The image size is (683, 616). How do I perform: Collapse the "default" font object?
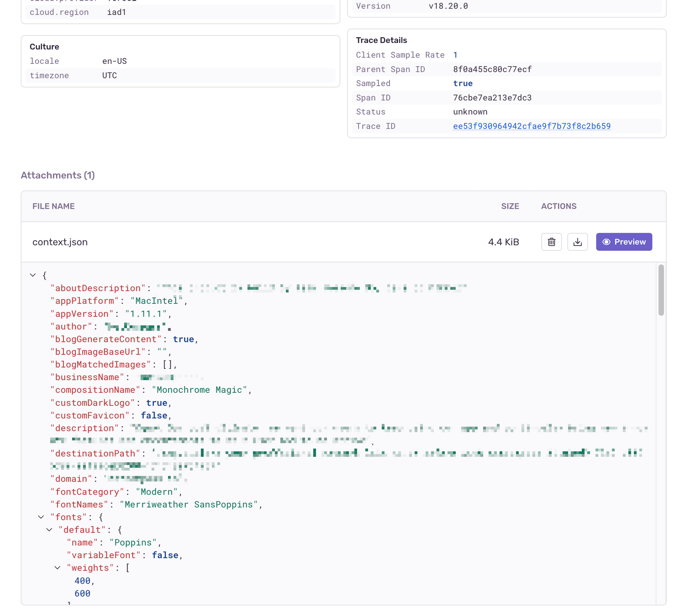[x=49, y=530]
